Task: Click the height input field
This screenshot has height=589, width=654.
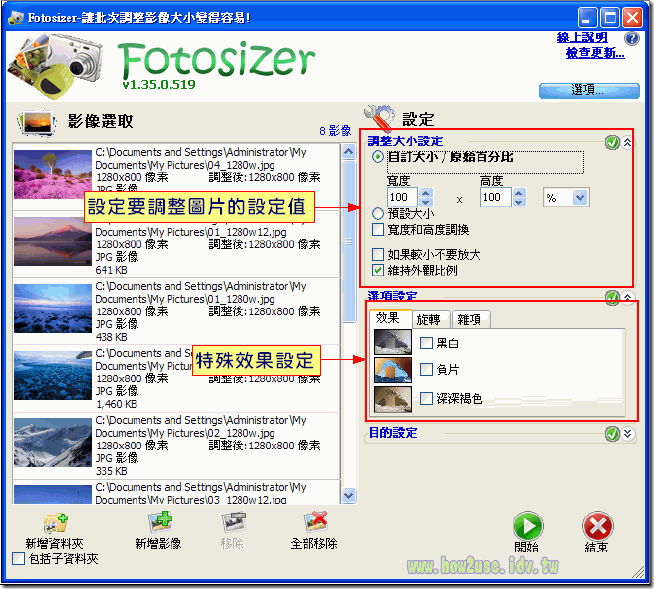Action: click(496, 197)
